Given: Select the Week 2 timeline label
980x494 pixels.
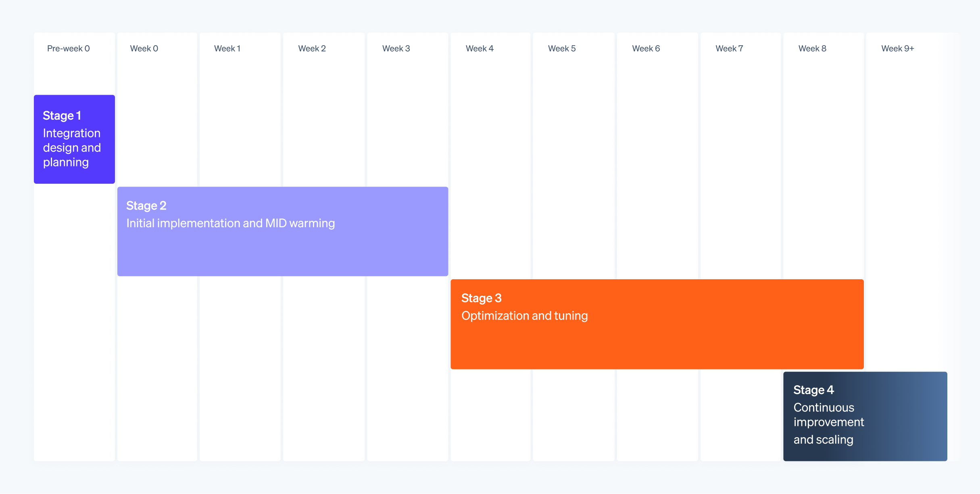Looking at the screenshot, I should (312, 48).
